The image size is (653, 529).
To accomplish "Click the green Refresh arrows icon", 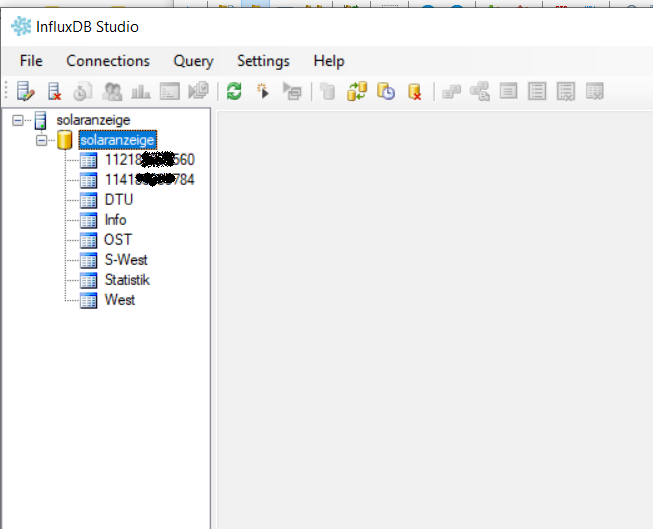I will click(x=234, y=92).
